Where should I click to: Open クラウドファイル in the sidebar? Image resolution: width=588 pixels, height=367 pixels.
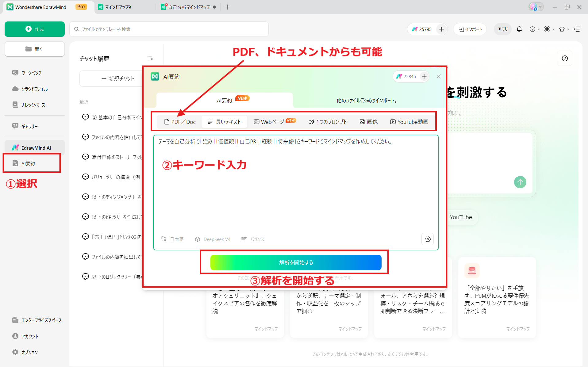click(x=35, y=89)
